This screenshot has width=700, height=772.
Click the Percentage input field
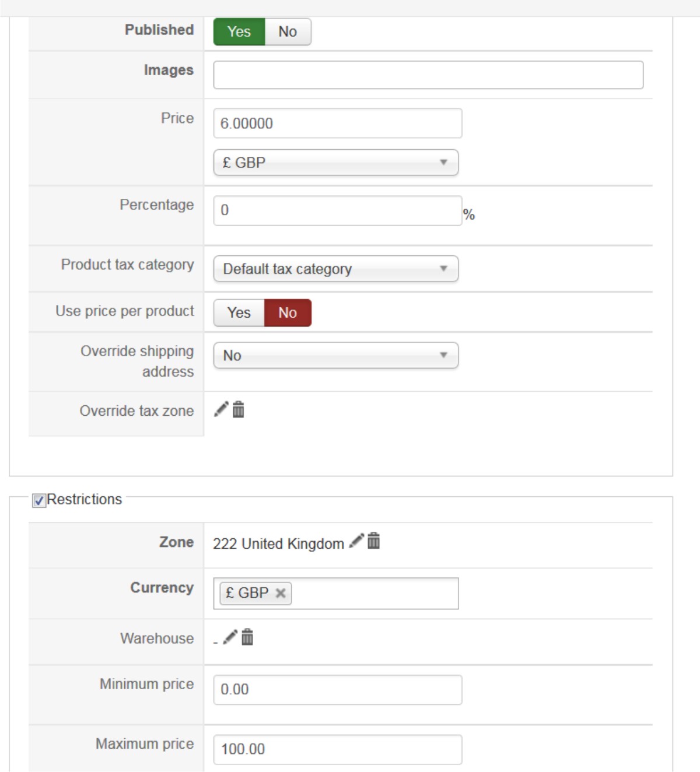click(337, 210)
